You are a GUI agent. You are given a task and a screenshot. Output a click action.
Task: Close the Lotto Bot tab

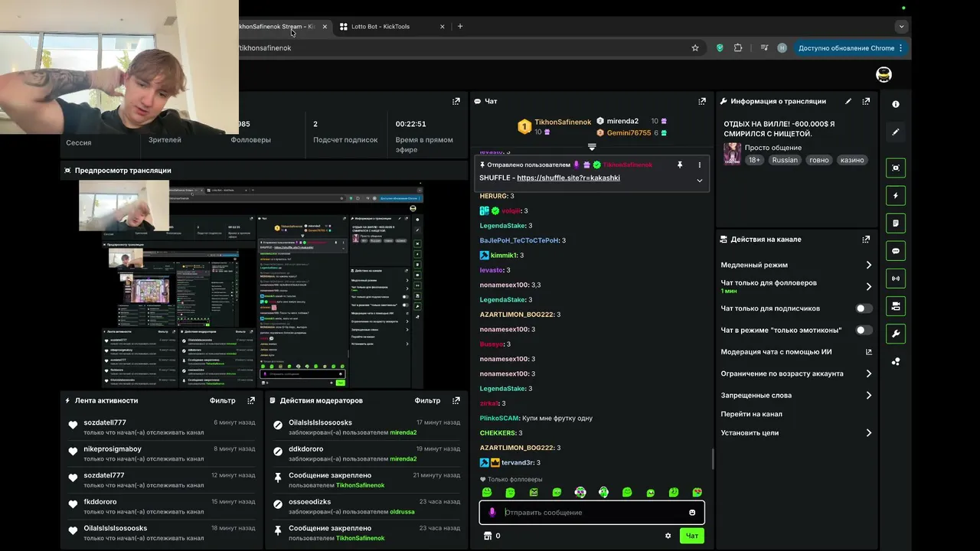tap(443, 26)
